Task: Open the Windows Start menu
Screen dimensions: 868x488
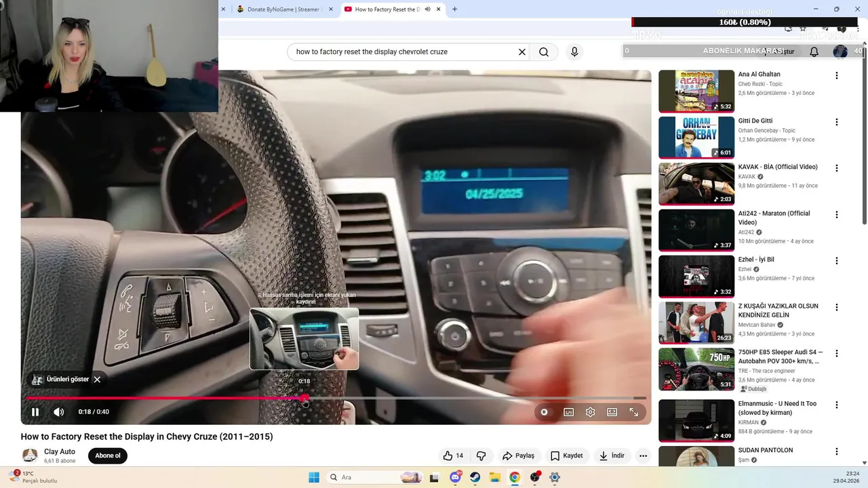Action: [x=314, y=477]
